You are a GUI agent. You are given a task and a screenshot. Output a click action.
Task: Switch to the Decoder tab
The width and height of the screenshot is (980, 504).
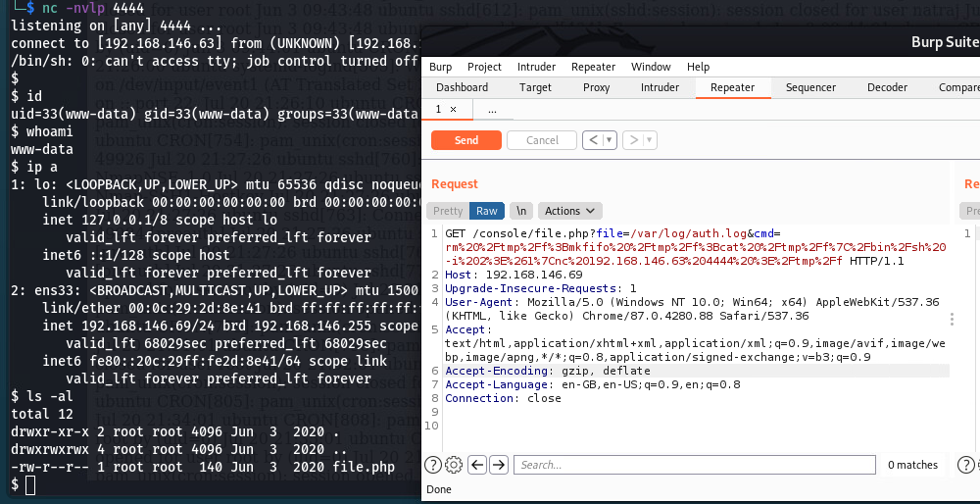pos(887,87)
